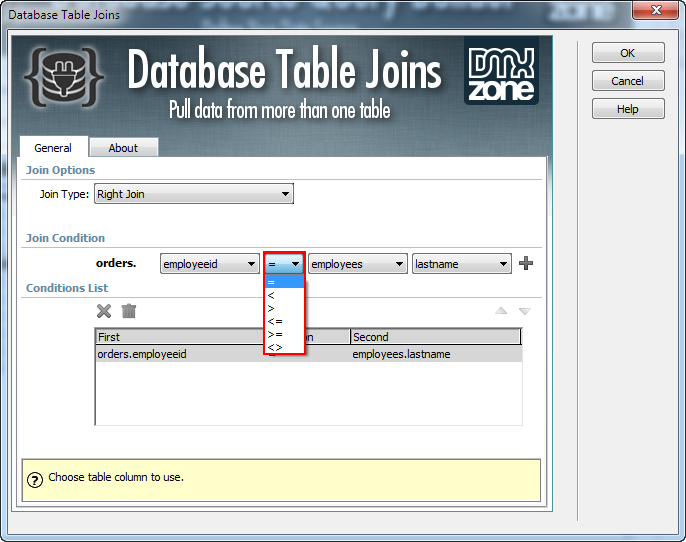Image resolution: width=686 pixels, height=542 pixels.
Task: Switch to the About tab
Action: pyautogui.click(x=123, y=148)
